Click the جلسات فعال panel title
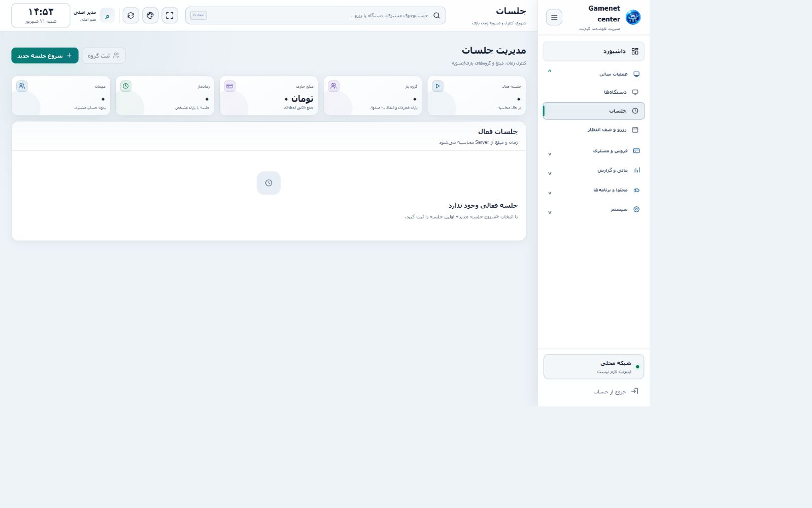The width and height of the screenshot is (812, 508). 498,132
